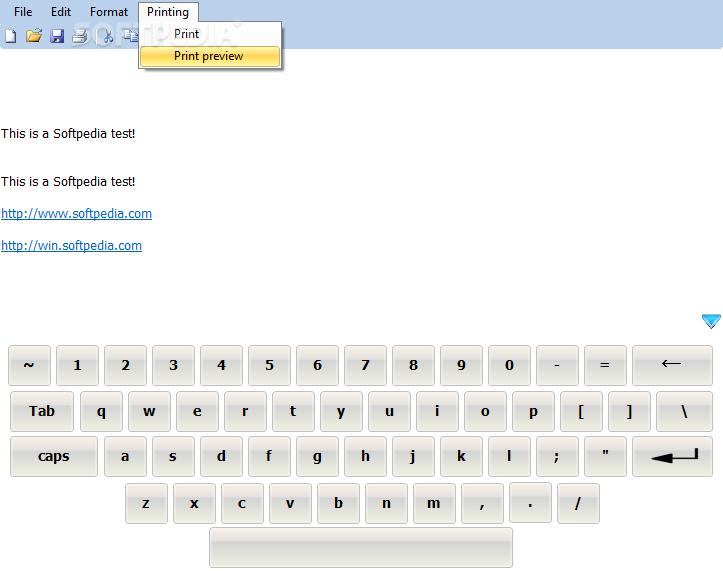This screenshot has height=571, width=723.
Task: Tap the number 7 key
Action: pos(365,365)
